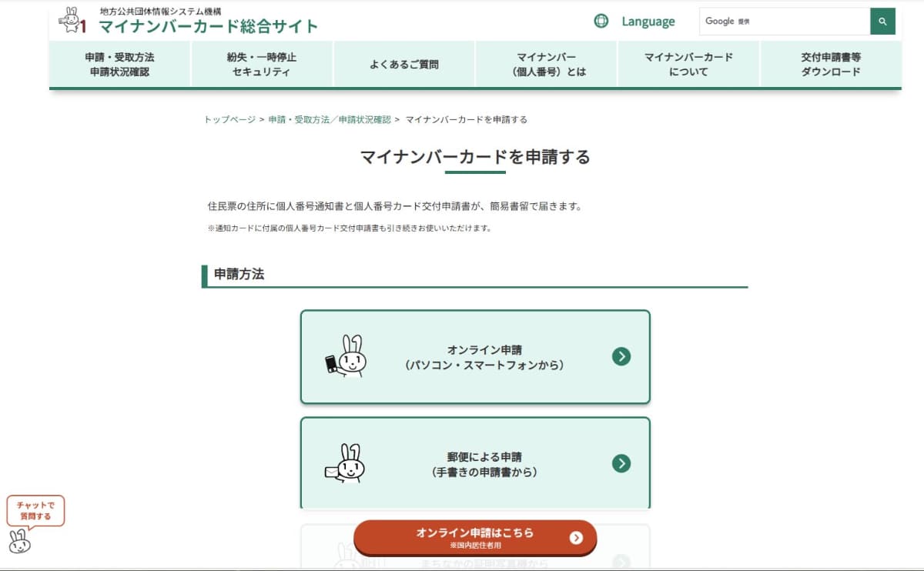
Task: Click the orange オンライン申請はこちら button
Action: pyautogui.click(x=475, y=538)
